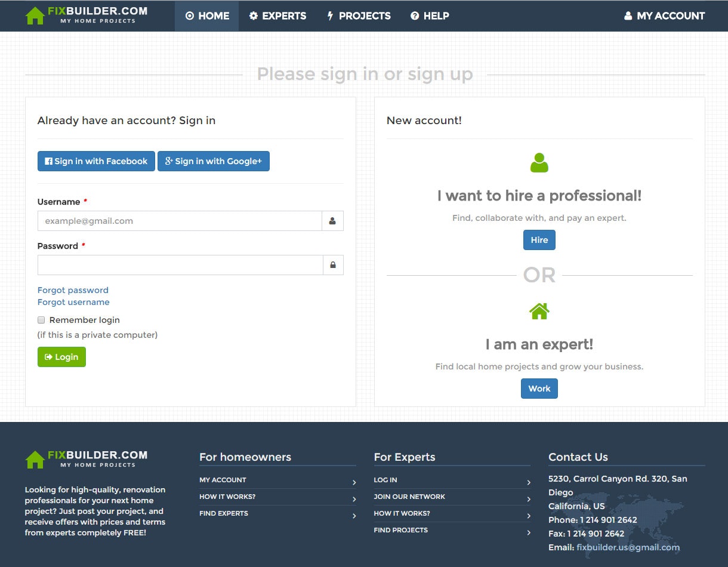
Task: Click the fixbuilder.us@gmail.com email link
Action: pyautogui.click(x=628, y=547)
